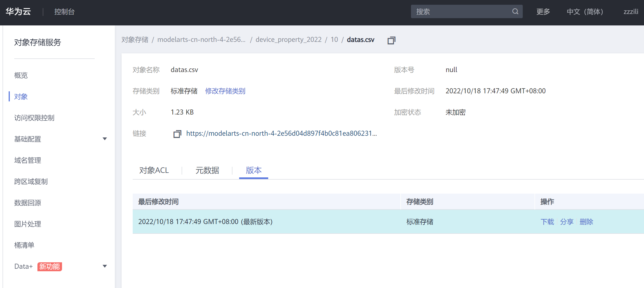Click 删除 for the latest version
644x288 pixels.
point(586,222)
